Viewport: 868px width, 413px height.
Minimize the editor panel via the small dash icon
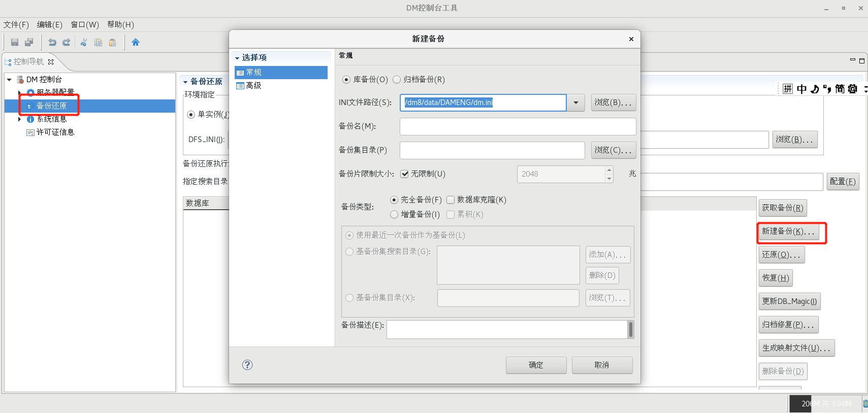coord(853,60)
